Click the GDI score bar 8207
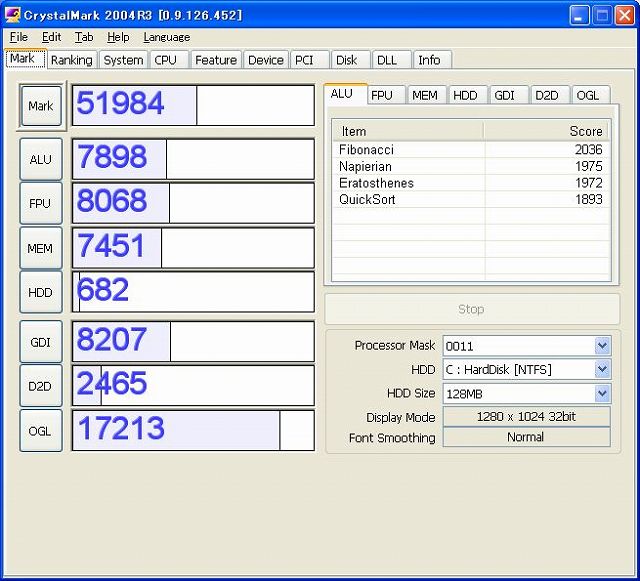Screen dimensions: 640x581 (x=193, y=342)
